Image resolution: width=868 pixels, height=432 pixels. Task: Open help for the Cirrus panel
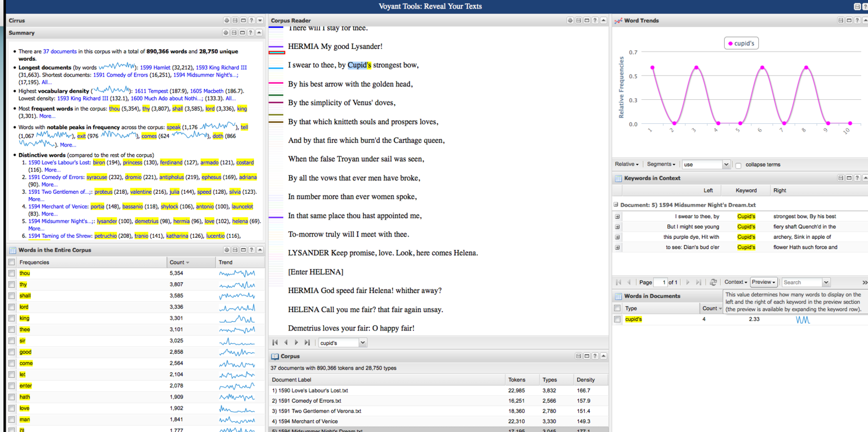[251, 21]
